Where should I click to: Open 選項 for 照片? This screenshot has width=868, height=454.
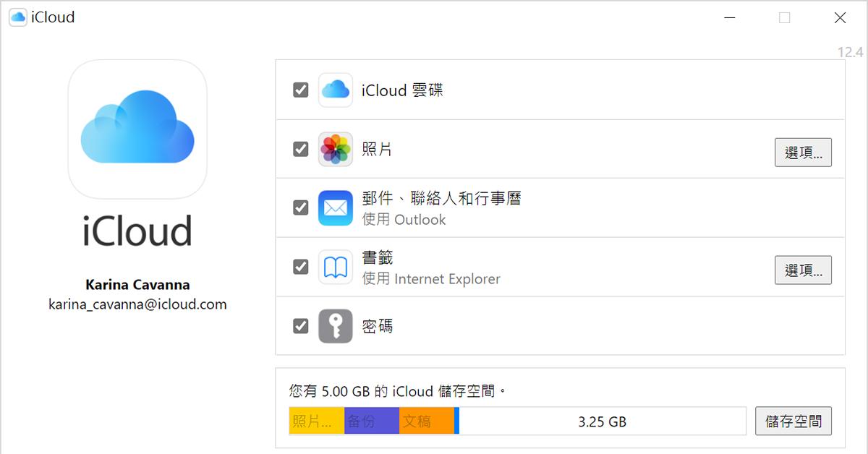pyautogui.click(x=803, y=153)
